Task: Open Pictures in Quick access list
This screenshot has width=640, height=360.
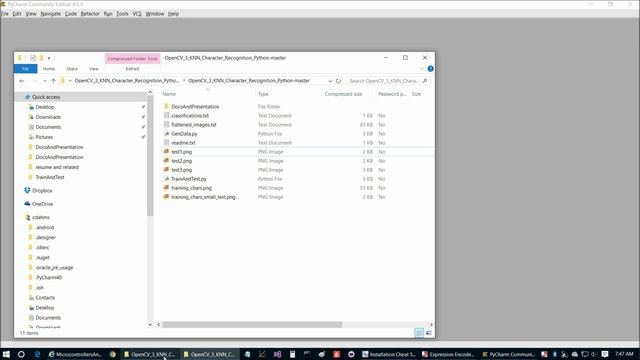Action: pos(44,137)
